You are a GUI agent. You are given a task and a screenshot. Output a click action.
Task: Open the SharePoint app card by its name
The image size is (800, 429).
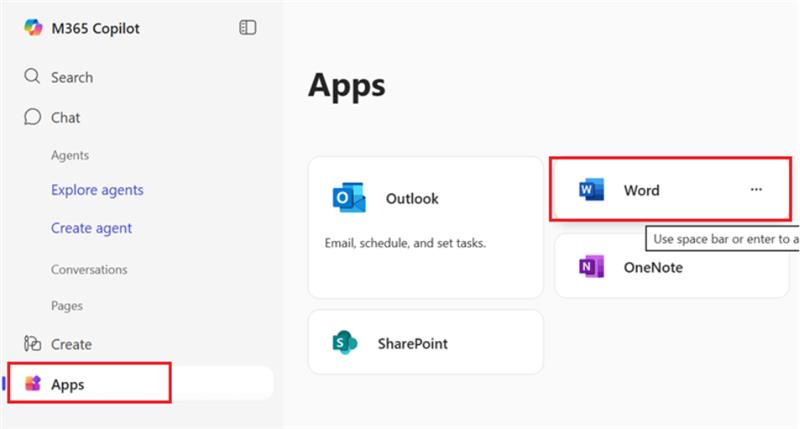(412, 344)
